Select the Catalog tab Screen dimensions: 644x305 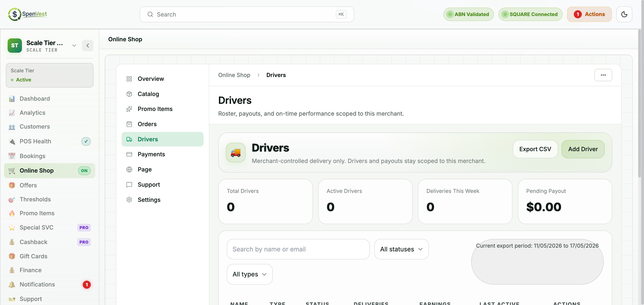163,94
